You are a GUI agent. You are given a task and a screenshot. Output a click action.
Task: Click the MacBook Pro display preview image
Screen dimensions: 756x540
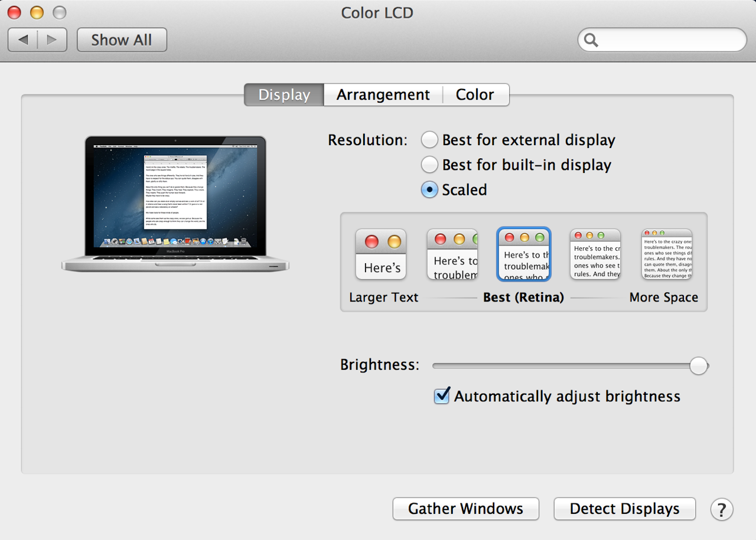click(175, 204)
